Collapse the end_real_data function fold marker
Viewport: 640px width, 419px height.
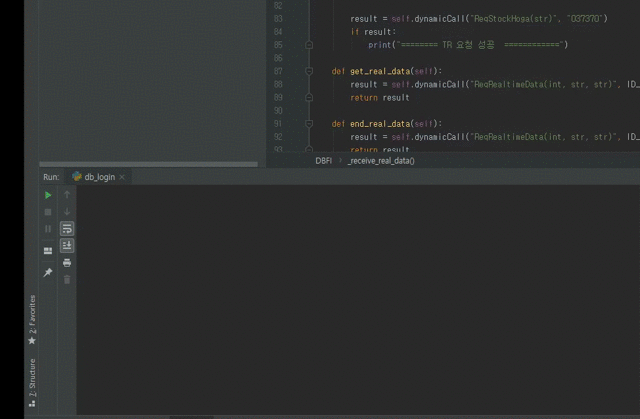click(x=309, y=124)
